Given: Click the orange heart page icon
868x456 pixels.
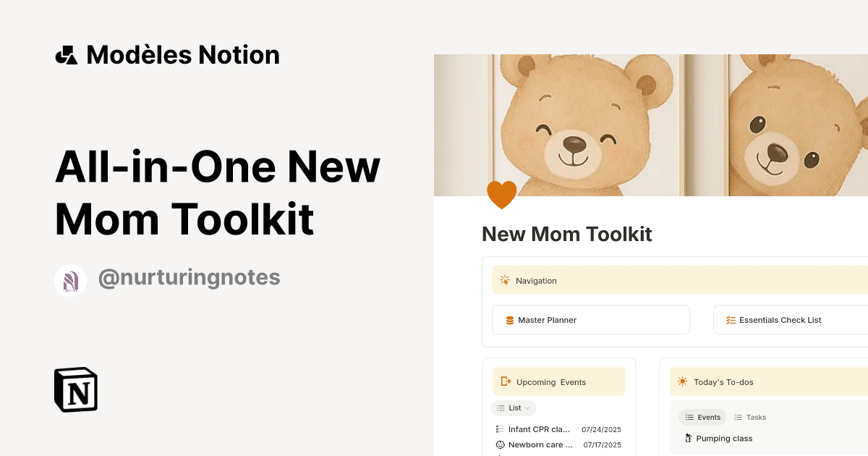Looking at the screenshot, I should tap(502, 194).
